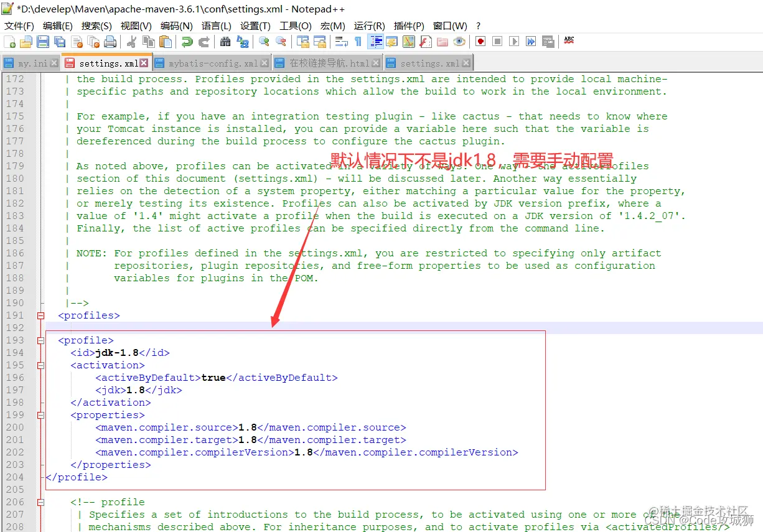
Task: Click the green Undo arrow
Action: tap(187, 42)
